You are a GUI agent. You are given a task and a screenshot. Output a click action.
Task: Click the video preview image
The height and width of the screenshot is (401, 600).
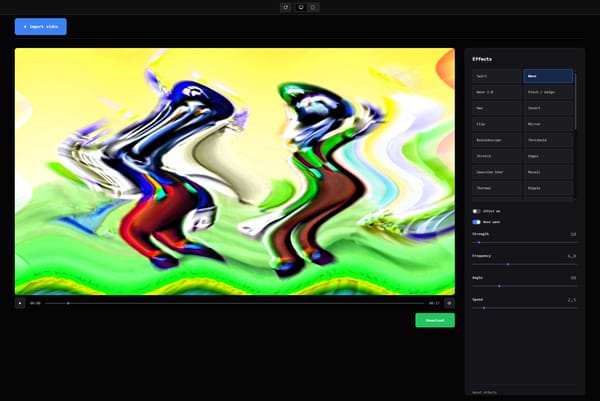point(235,171)
